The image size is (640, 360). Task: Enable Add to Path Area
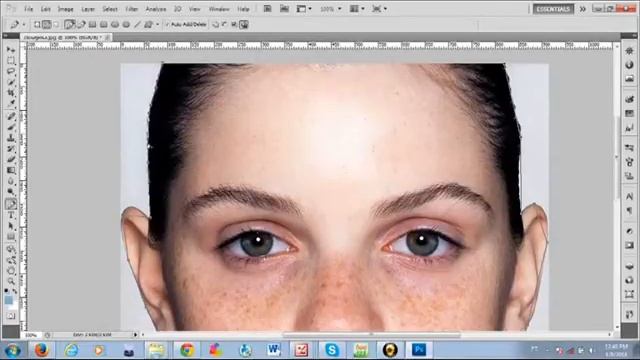(x=216, y=24)
